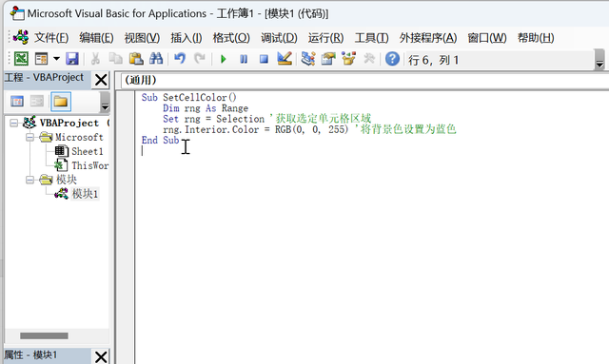Open the 视图(V) menu
Image resolution: width=609 pixels, height=364 pixels.
[142, 38]
